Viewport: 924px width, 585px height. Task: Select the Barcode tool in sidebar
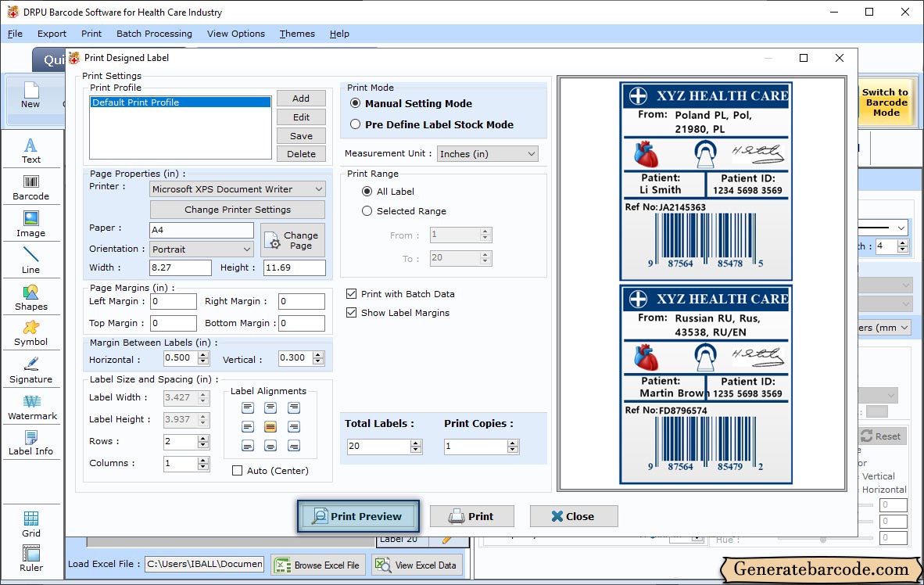click(x=30, y=188)
